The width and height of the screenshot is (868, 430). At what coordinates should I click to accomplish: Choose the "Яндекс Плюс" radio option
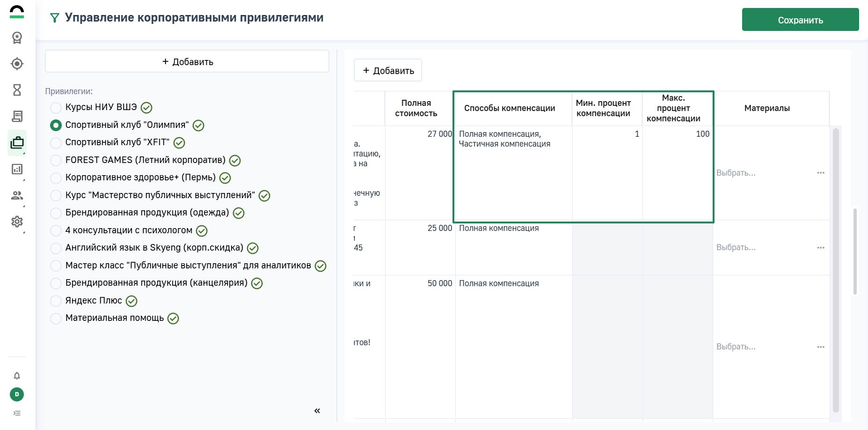coord(56,301)
